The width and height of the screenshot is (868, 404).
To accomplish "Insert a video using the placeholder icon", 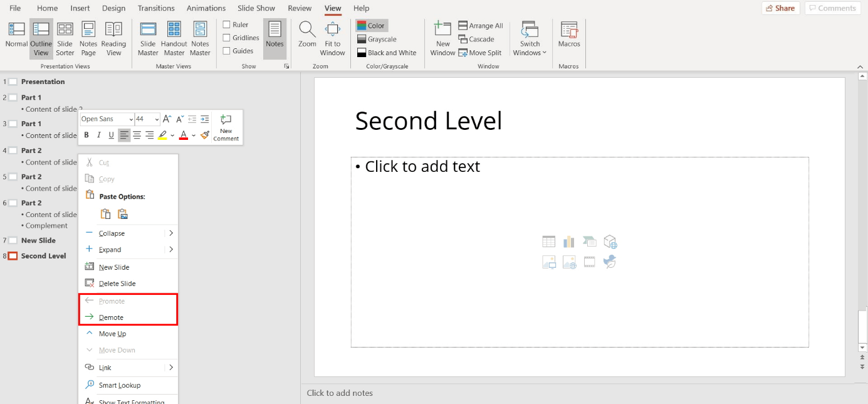I will [589, 262].
